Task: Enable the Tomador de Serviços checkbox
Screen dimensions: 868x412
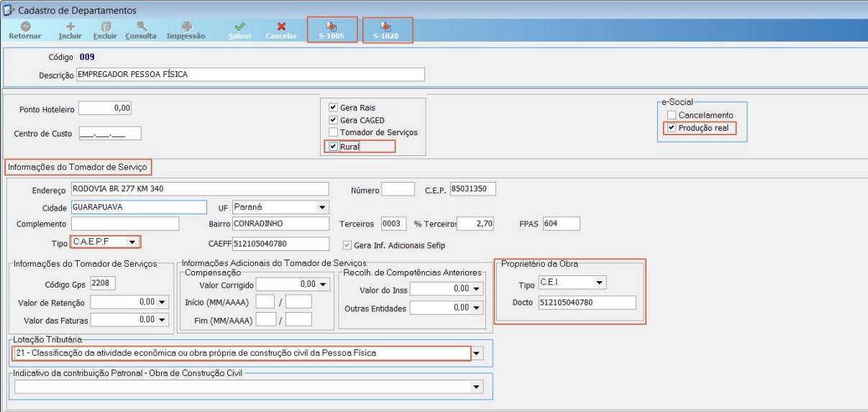Action: [x=333, y=132]
